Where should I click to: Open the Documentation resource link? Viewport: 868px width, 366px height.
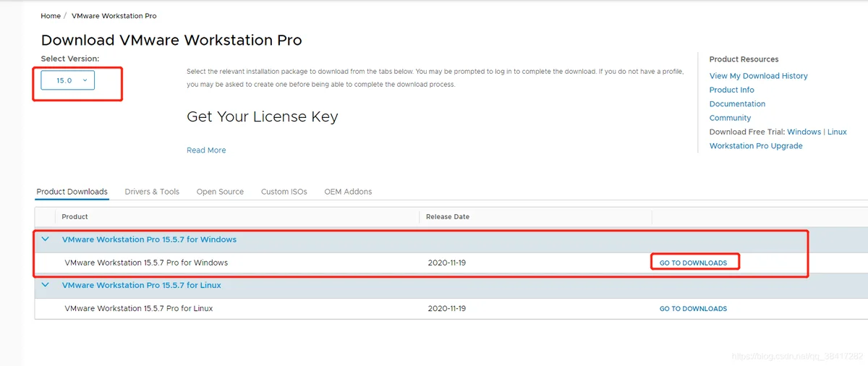pos(737,104)
